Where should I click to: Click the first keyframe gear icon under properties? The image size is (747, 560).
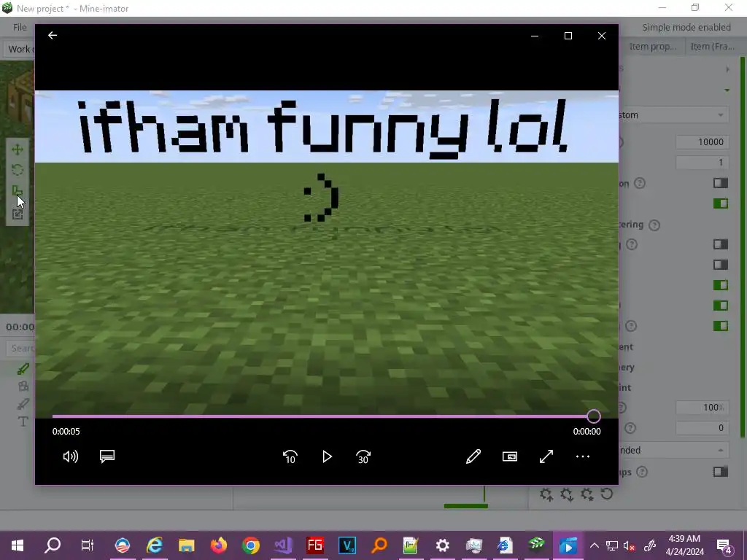pyautogui.click(x=546, y=495)
